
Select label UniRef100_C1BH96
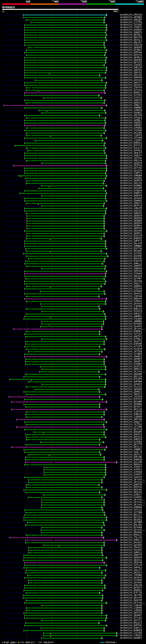(131, 608)
